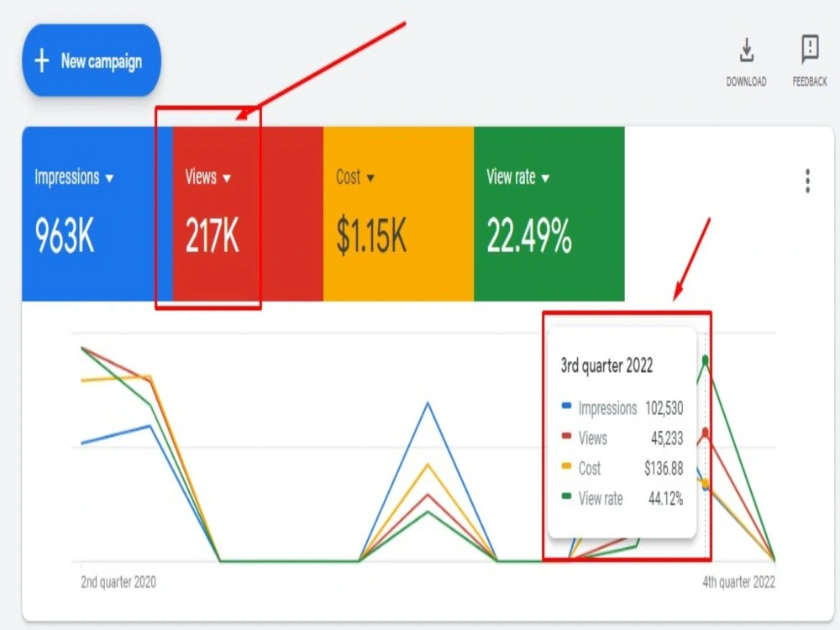Click the plus icon in New campaign button
The height and width of the screenshot is (630, 840).
[42, 61]
